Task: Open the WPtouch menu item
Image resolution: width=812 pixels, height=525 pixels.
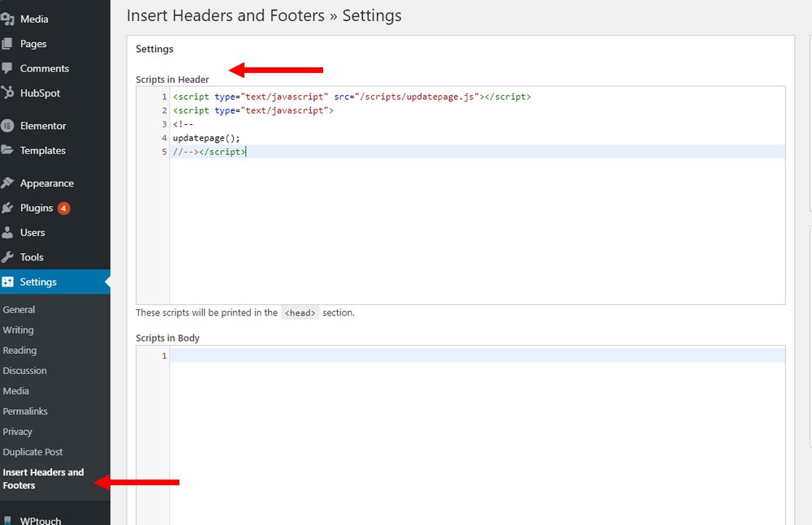Action: tap(40, 520)
